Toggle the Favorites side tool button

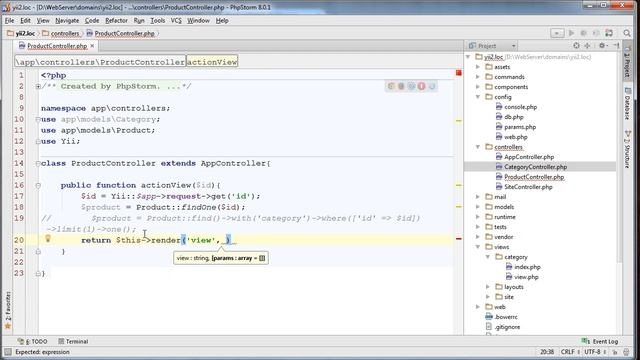[7, 310]
